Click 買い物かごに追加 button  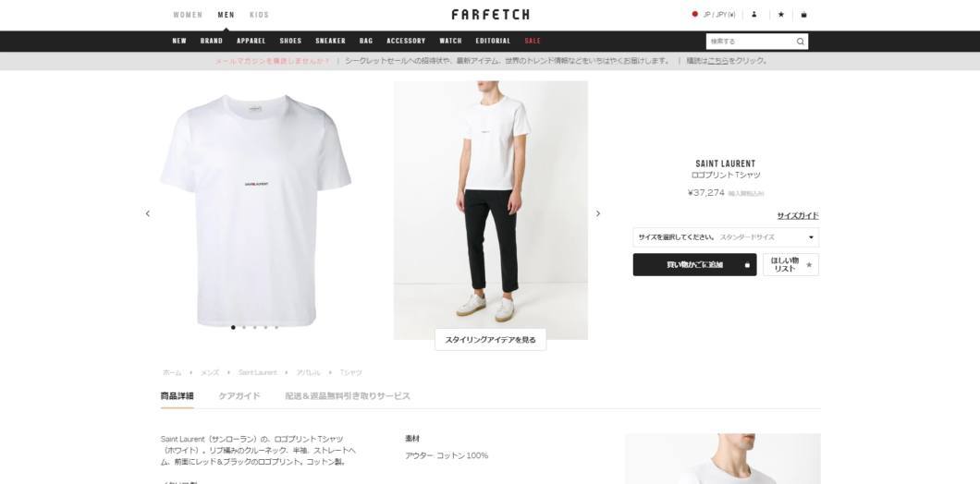pos(694,265)
